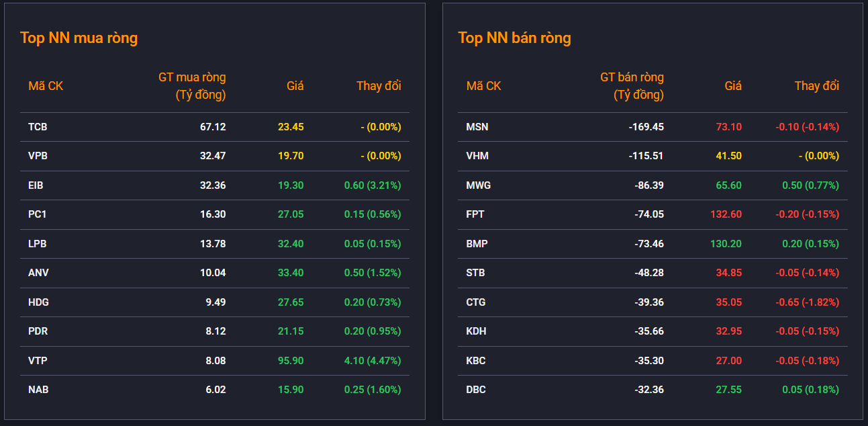Choose CTG stock ticker
Viewport: 868px width, 426px height.
tap(475, 302)
